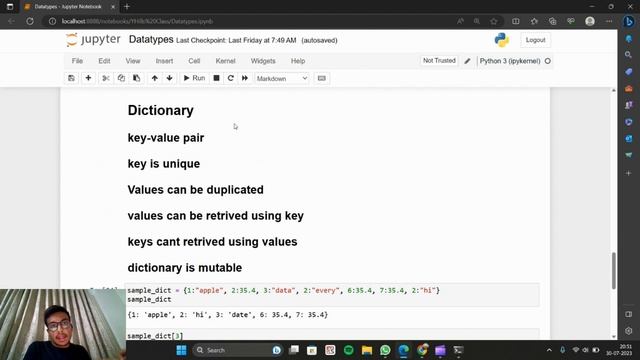
Task: Open the cell type Markdown dropdown
Action: 282,78
